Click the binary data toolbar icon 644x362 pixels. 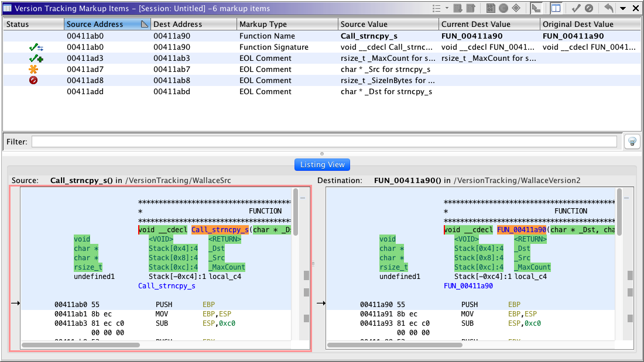pyautogui.click(x=490, y=8)
